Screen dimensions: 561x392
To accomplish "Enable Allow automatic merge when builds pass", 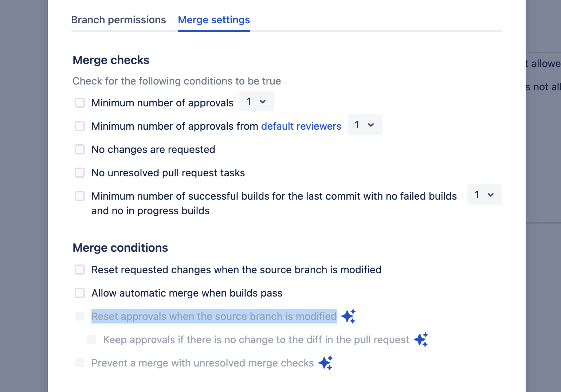I will coord(80,293).
